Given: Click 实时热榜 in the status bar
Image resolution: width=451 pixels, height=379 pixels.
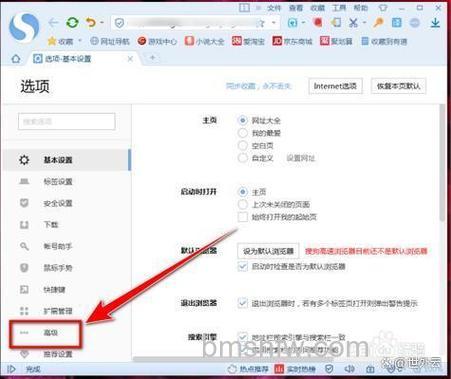Looking at the screenshot, I should pyautogui.click(x=295, y=369).
